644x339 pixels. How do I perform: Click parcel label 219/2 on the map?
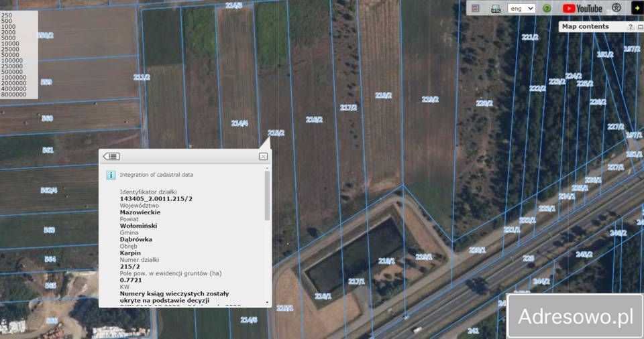(430, 99)
